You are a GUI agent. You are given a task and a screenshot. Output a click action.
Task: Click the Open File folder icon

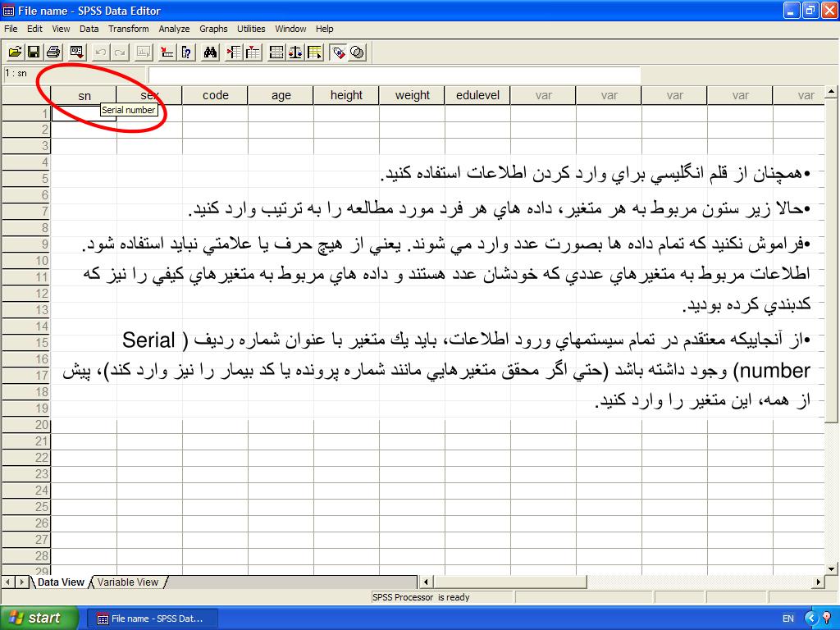click(x=15, y=52)
